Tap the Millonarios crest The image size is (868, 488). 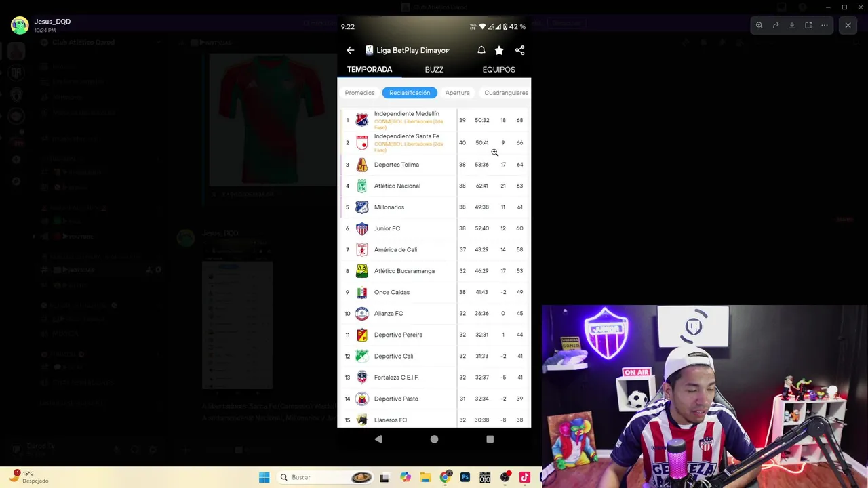pos(362,207)
